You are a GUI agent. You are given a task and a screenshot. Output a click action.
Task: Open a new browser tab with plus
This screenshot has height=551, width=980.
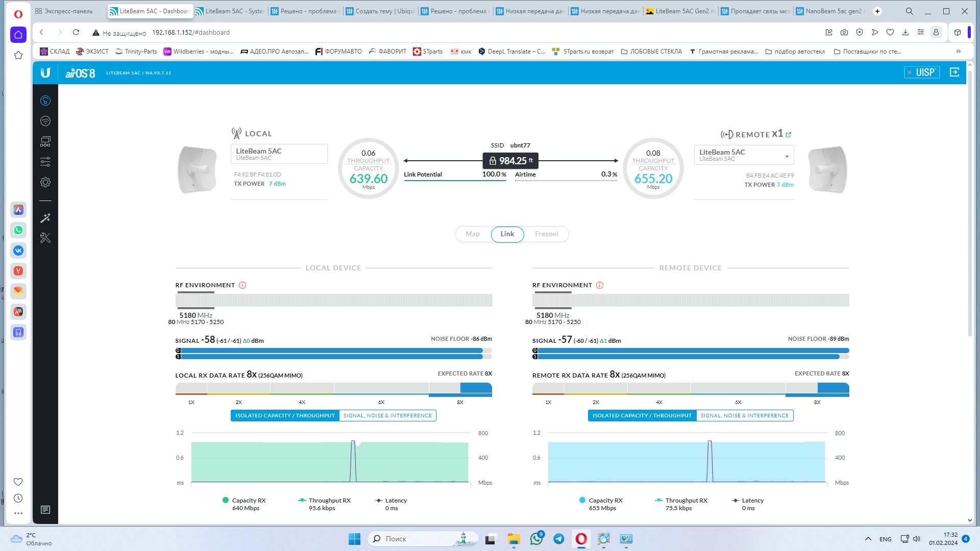(x=877, y=11)
